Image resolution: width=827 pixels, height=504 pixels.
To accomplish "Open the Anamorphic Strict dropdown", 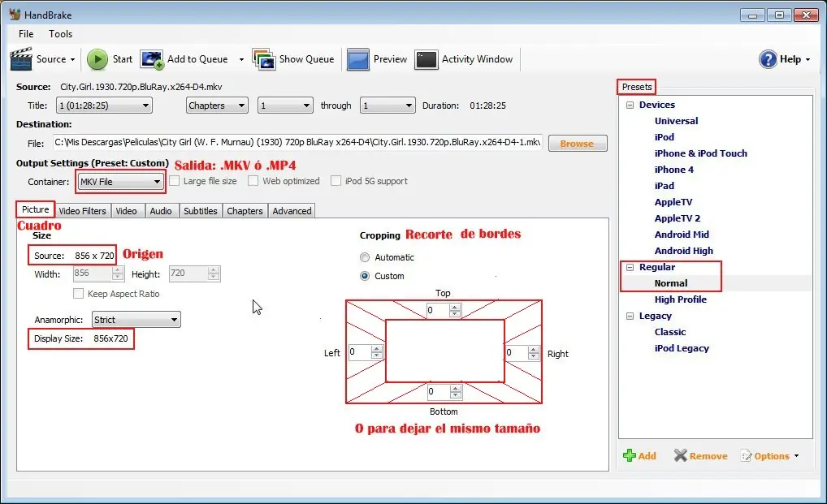I will tap(136, 320).
